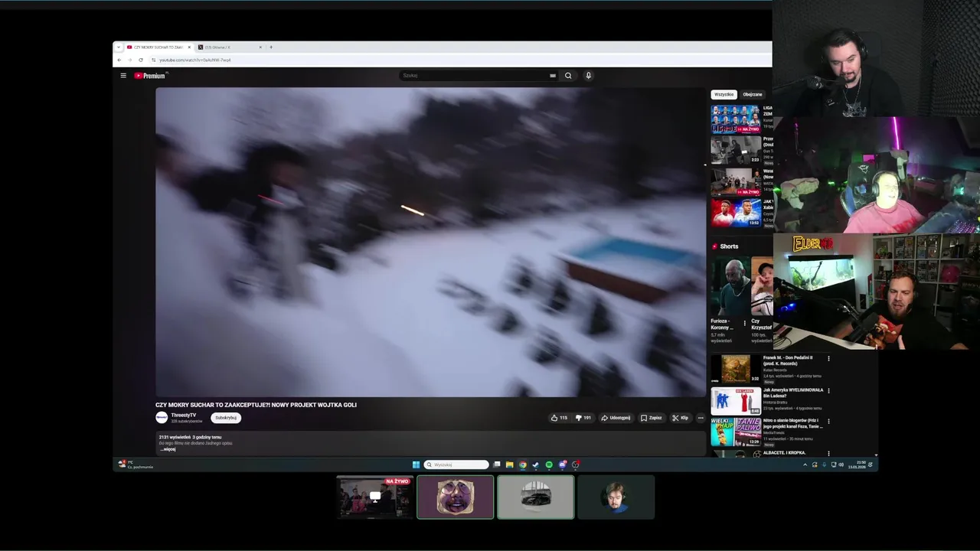Click the Udostępnij share button
The height and width of the screenshot is (551, 980).
point(616,418)
